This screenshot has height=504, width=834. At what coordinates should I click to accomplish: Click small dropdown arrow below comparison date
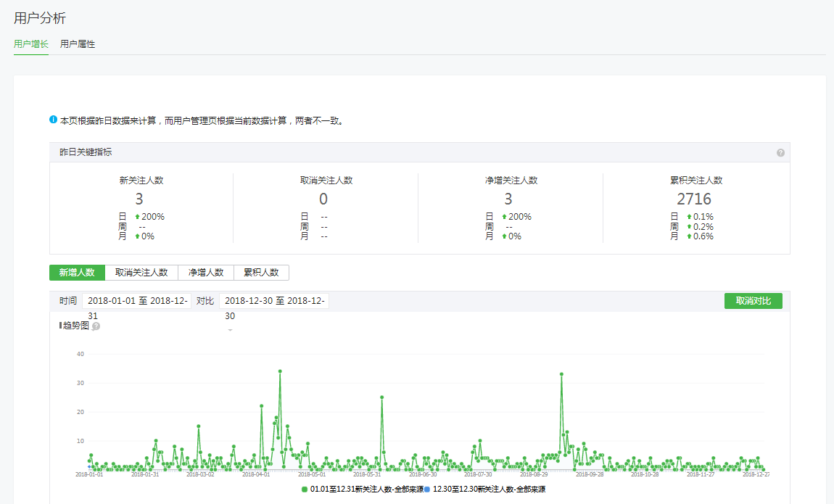click(230, 330)
